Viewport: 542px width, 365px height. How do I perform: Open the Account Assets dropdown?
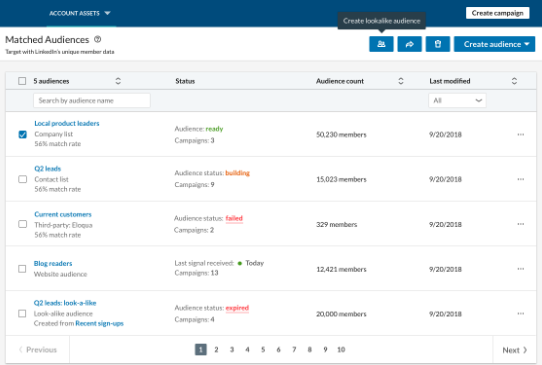[80, 13]
